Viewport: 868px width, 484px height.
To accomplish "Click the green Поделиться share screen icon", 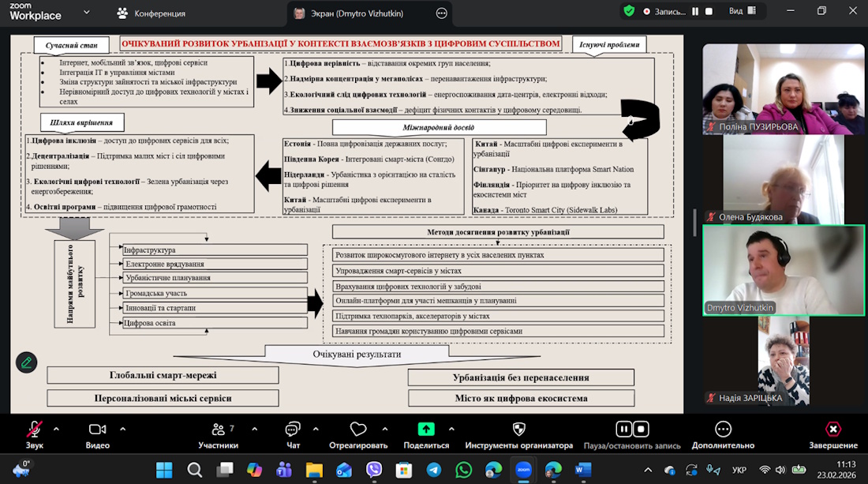I will [426, 430].
